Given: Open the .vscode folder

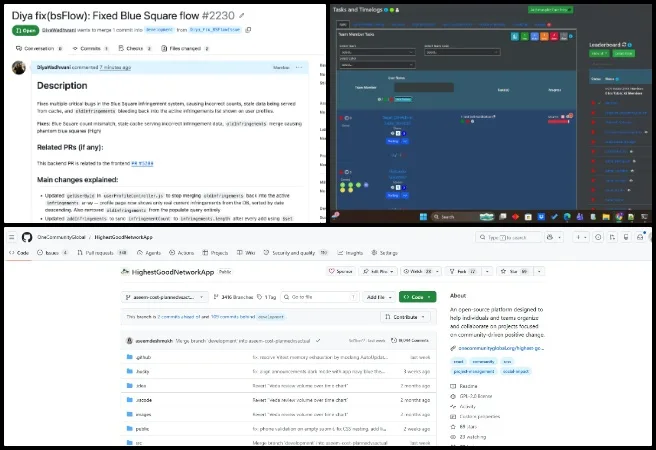Looking at the screenshot, I should click(x=144, y=400).
